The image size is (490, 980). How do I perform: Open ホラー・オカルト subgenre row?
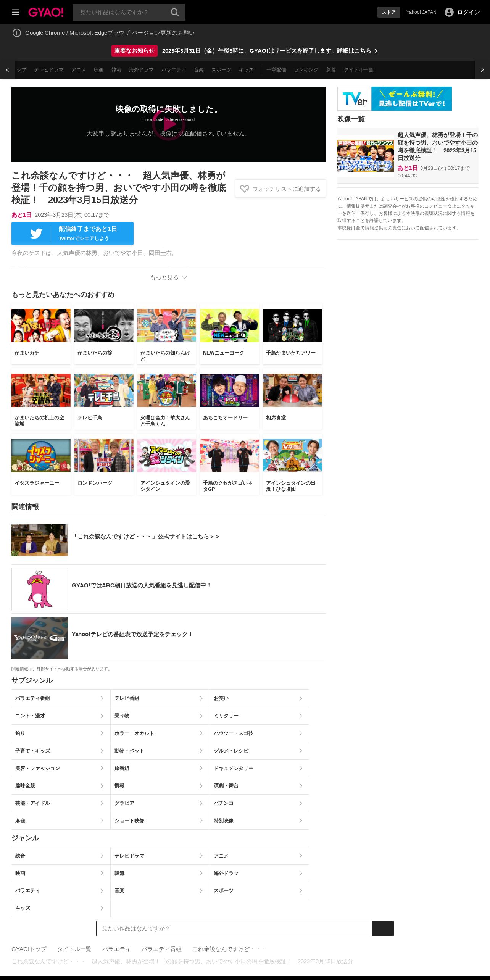tap(160, 733)
